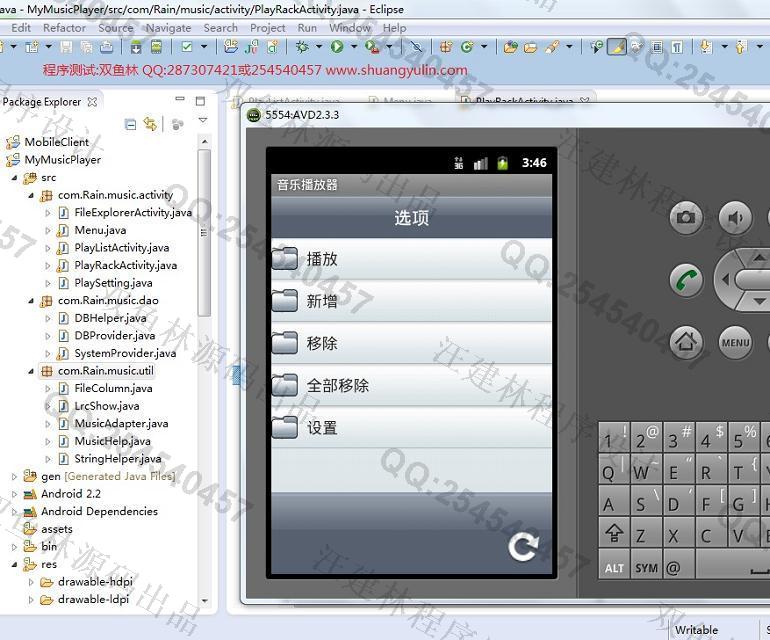Image resolution: width=770 pixels, height=640 pixels.
Task: Click the Print icon in toolbar
Action: 107,47
